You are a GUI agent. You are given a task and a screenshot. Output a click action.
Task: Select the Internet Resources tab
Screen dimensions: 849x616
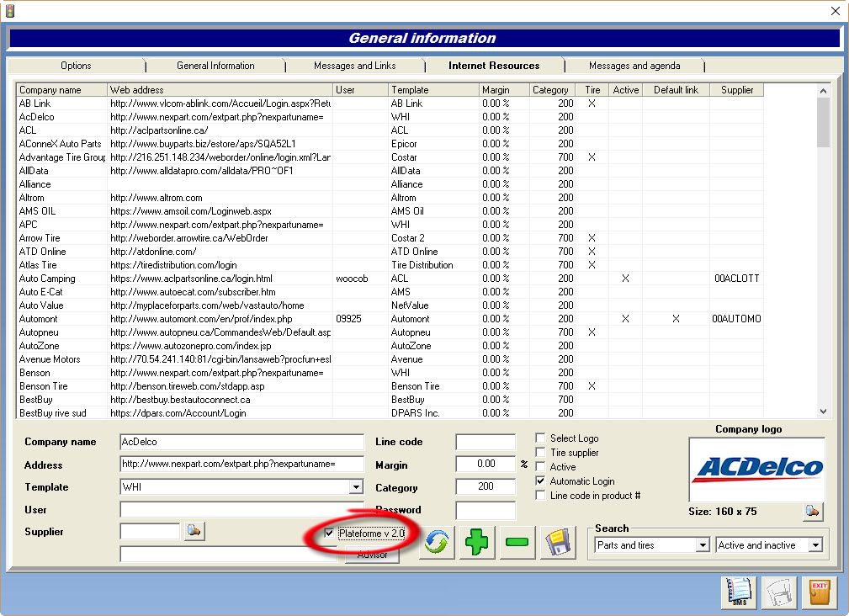click(x=494, y=66)
